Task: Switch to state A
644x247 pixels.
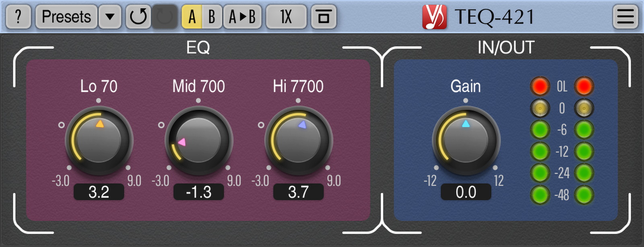Action: click(x=192, y=17)
